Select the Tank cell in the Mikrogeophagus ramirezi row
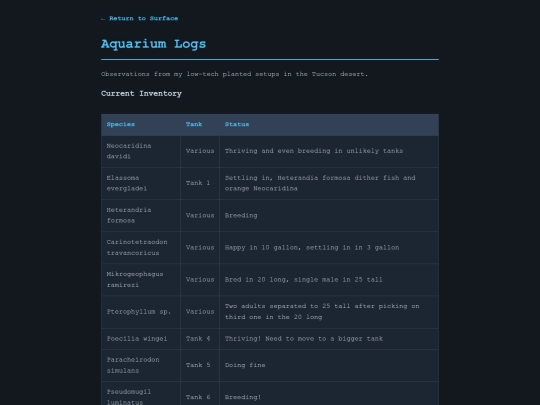 200,279
